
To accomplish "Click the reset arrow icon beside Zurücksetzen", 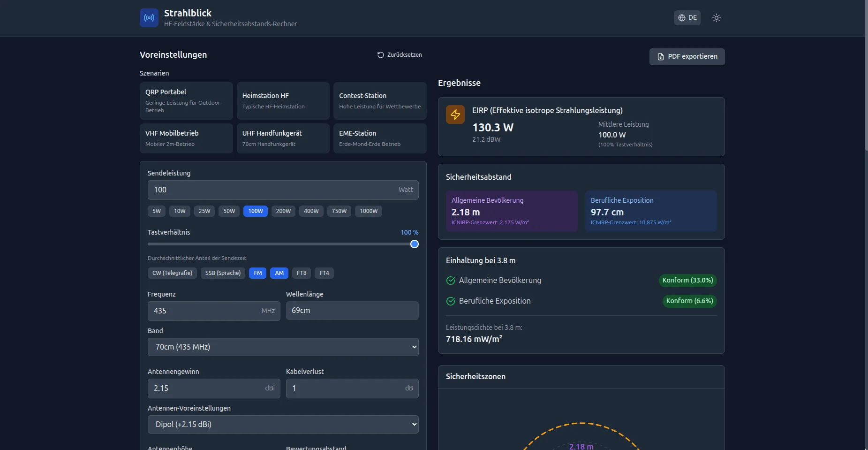I will click(x=380, y=54).
